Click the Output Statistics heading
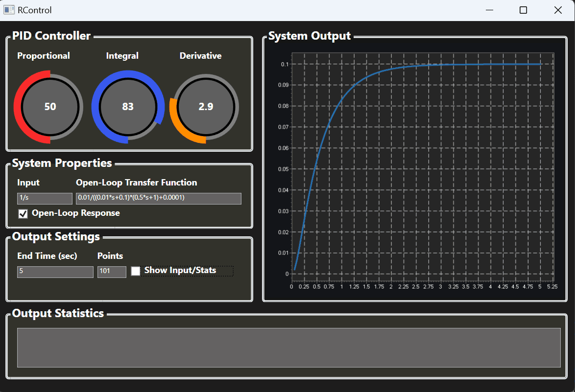The image size is (575, 392). (x=58, y=313)
